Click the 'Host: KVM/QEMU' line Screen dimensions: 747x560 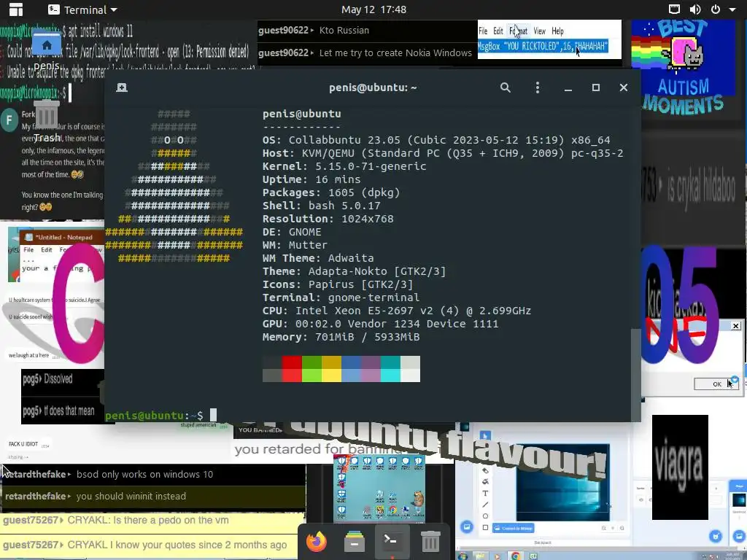[x=443, y=153]
